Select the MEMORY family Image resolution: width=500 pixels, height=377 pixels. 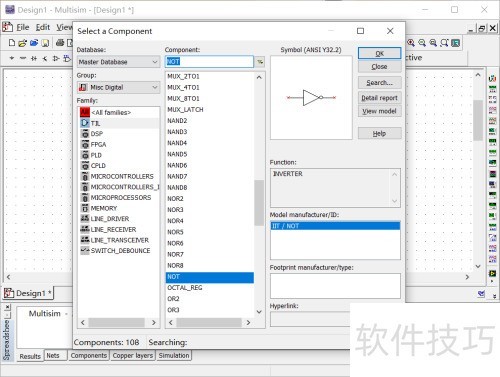coord(104,208)
